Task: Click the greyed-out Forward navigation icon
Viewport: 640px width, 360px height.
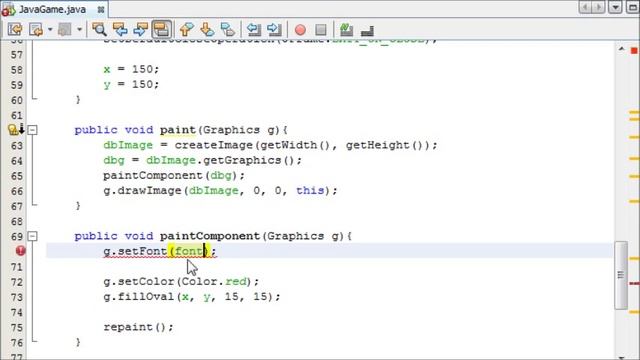Action: (65, 29)
